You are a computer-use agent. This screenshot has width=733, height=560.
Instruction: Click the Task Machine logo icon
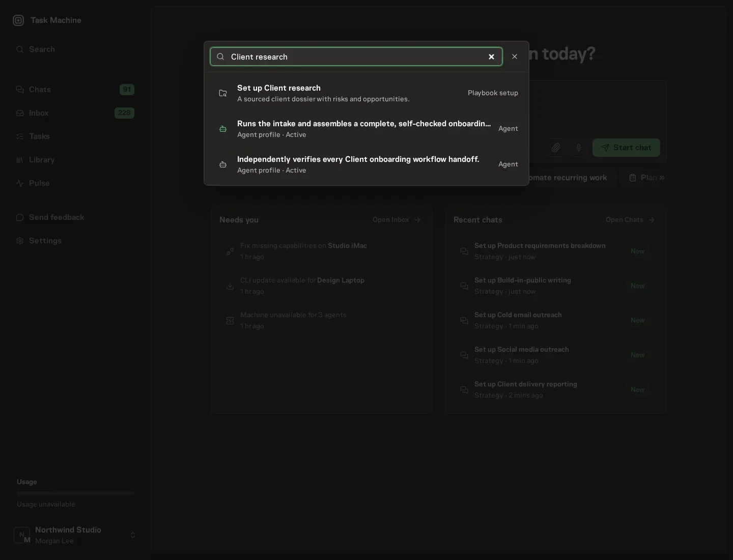click(x=18, y=20)
